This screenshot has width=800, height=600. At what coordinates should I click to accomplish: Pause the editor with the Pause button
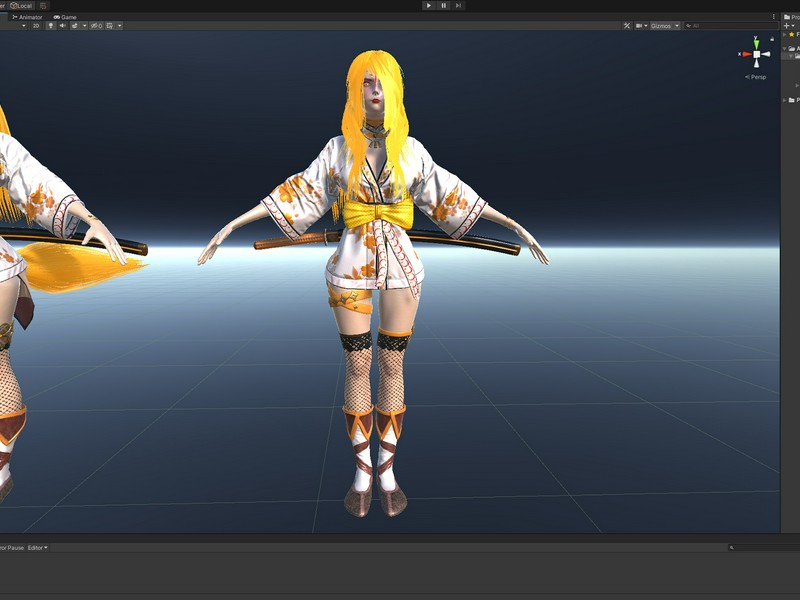[x=443, y=6]
